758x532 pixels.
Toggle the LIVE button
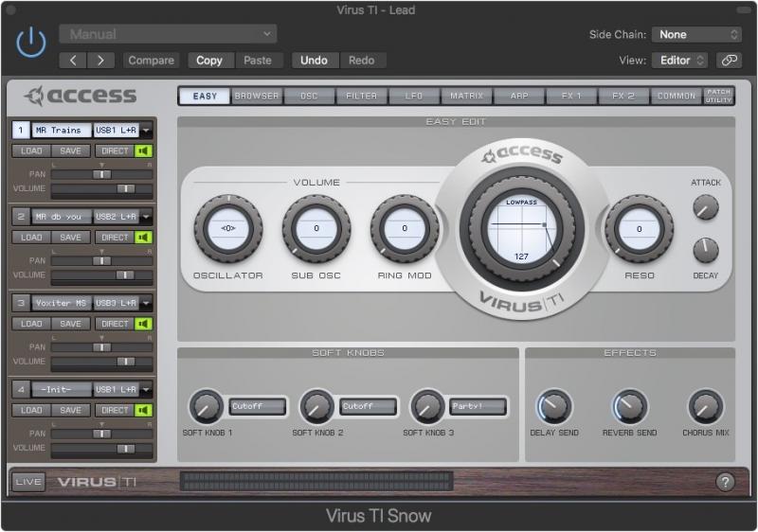click(28, 482)
